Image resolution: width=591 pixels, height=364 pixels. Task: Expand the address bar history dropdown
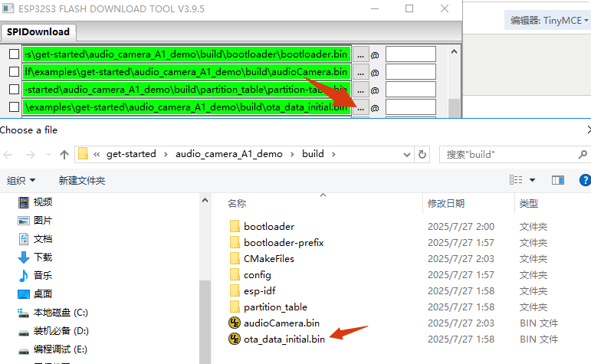pyautogui.click(x=407, y=155)
